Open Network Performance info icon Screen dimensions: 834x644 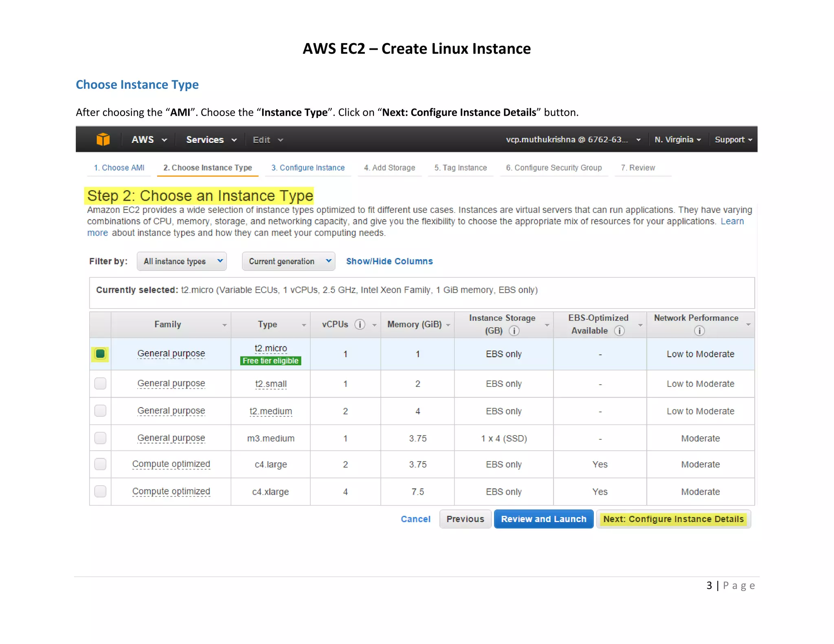699,331
